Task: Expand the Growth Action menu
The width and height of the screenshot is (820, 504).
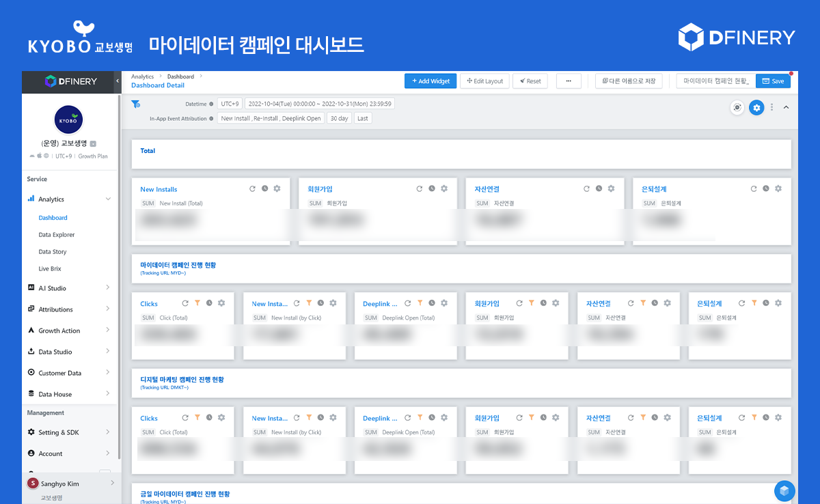Action: [69, 331]
